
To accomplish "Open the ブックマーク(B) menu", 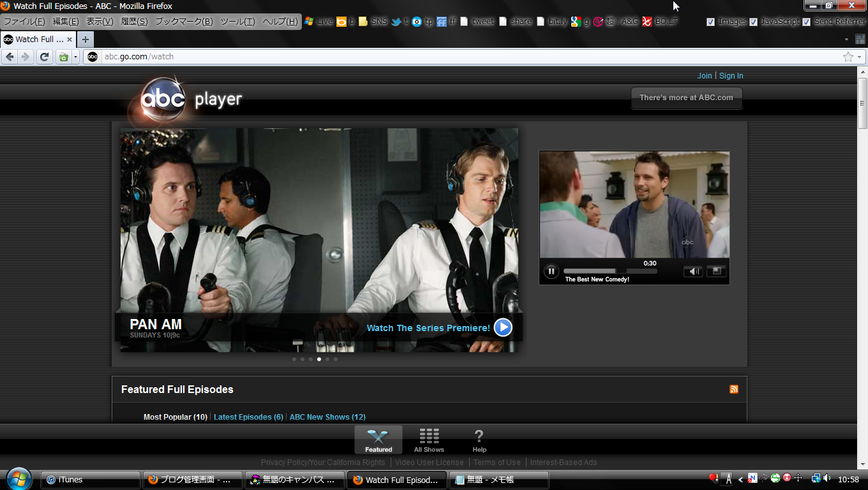I will (x=184, y=22).
